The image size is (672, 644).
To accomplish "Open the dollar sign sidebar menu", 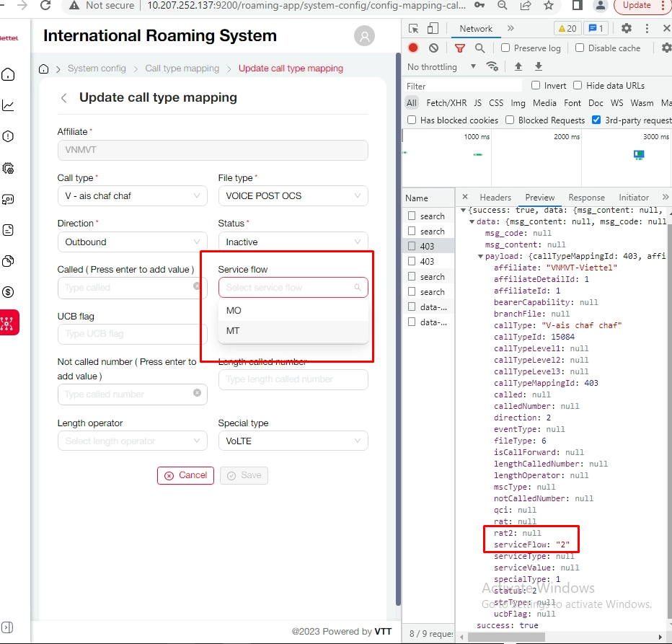I will 9,292.
